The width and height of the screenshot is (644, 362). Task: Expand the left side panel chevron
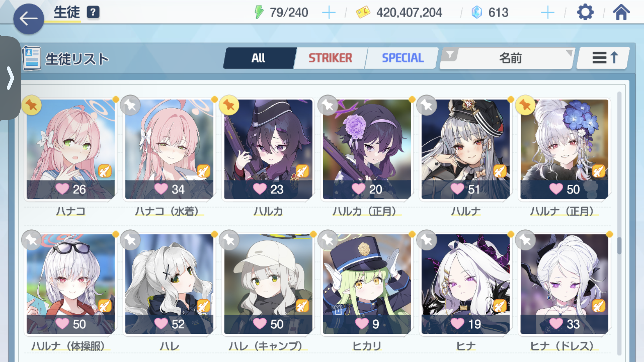click(x=10, y=78)
